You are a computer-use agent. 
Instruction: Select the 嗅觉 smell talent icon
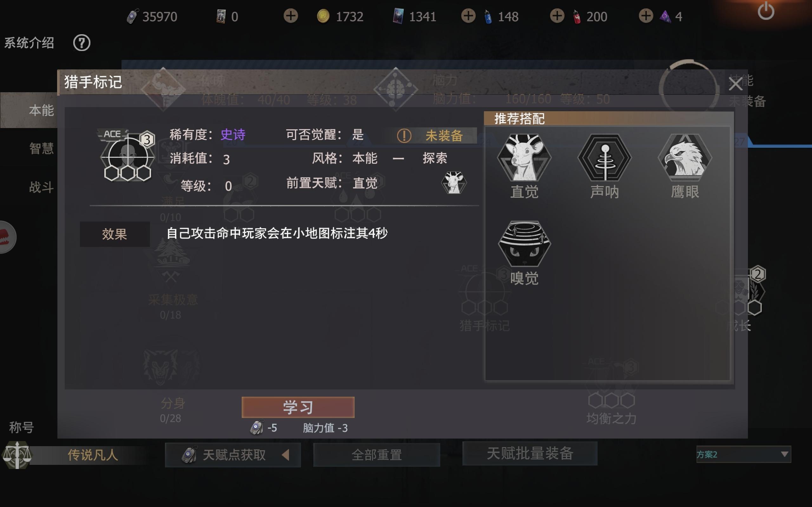(x=524, y=244)
